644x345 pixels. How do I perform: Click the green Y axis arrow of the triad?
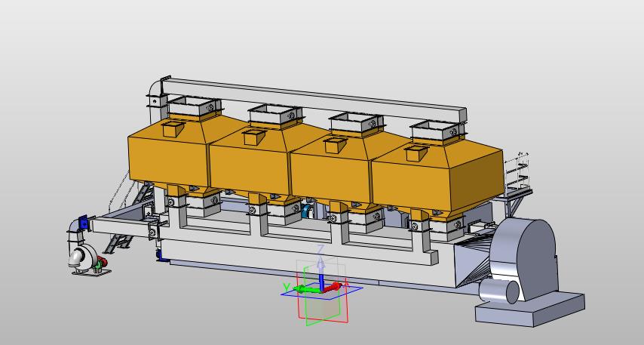(308, 289)
